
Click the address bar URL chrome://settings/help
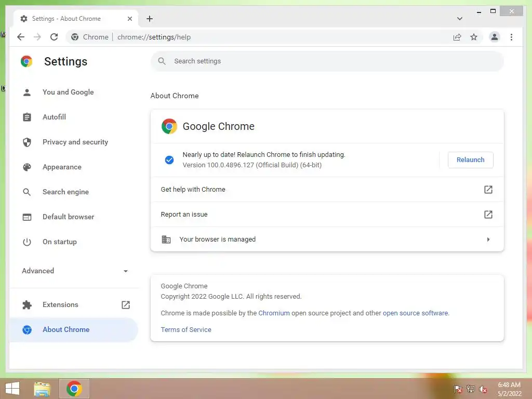click(x=154, y=37)
